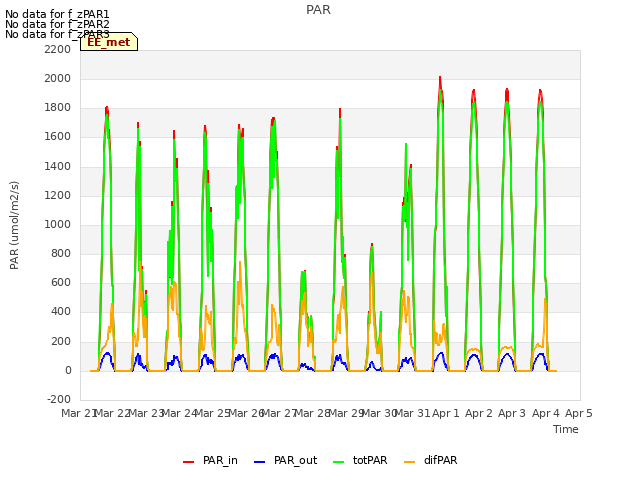
Task: Click the 1800 y-axis tick label
Action: click(x=58, y=108)
